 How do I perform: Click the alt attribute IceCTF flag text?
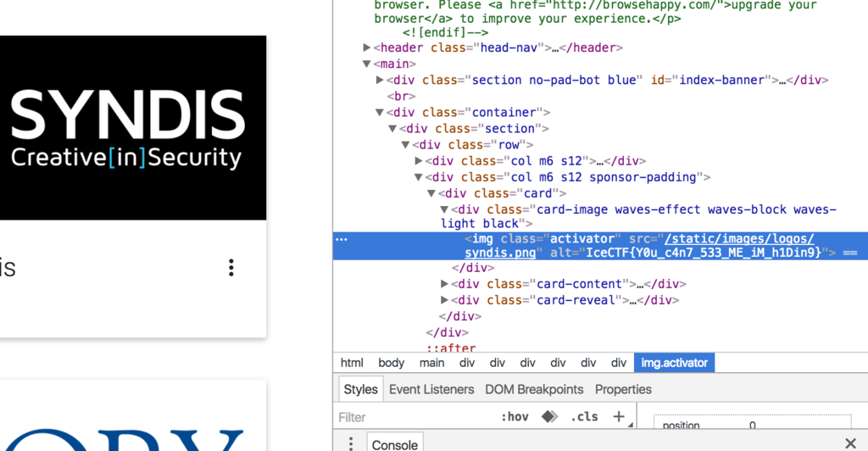(x=704, y=253)
